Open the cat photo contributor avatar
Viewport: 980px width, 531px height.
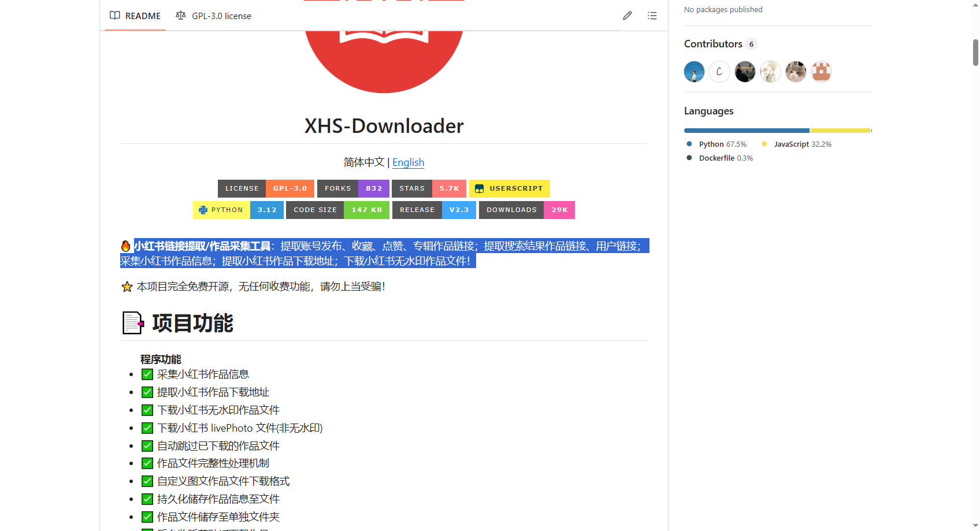(796, 72)
